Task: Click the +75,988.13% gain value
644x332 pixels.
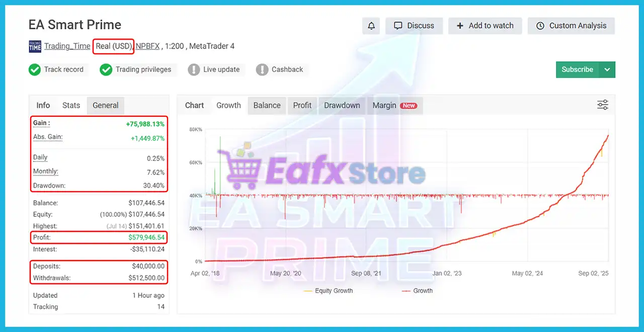Action: (145, 124)
